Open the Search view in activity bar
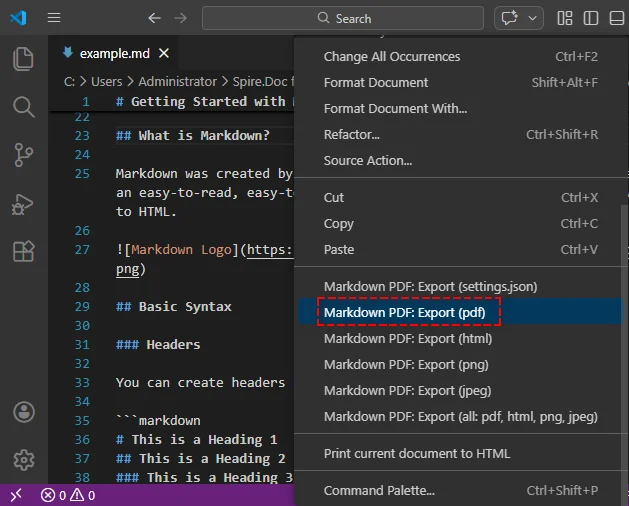This screenshot has height=506, width=629. click(x=23, y=107)
